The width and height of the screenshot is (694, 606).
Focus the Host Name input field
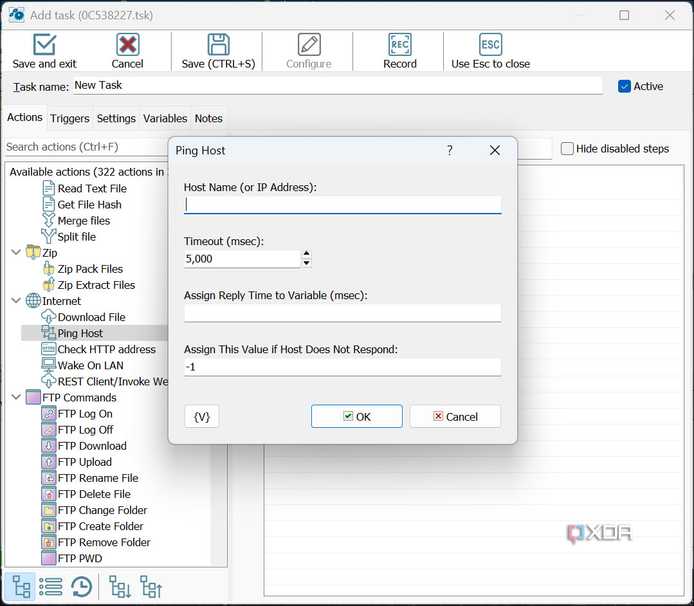(x=343, y=205)
